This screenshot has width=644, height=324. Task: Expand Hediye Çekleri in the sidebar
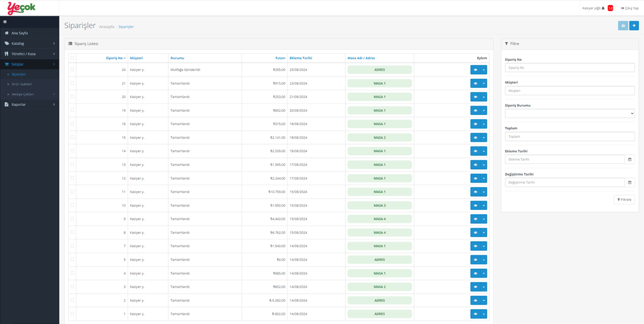(29, 94)
